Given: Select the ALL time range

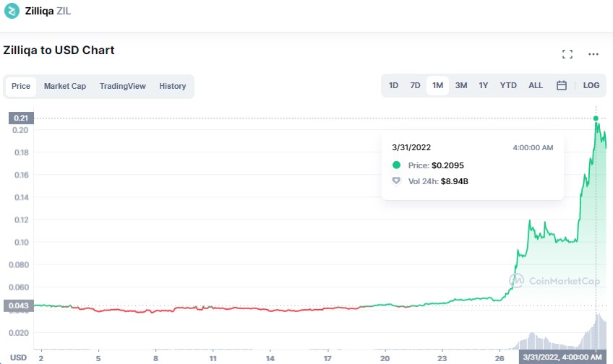Looking at the screenshot, I should click(536, 85).
